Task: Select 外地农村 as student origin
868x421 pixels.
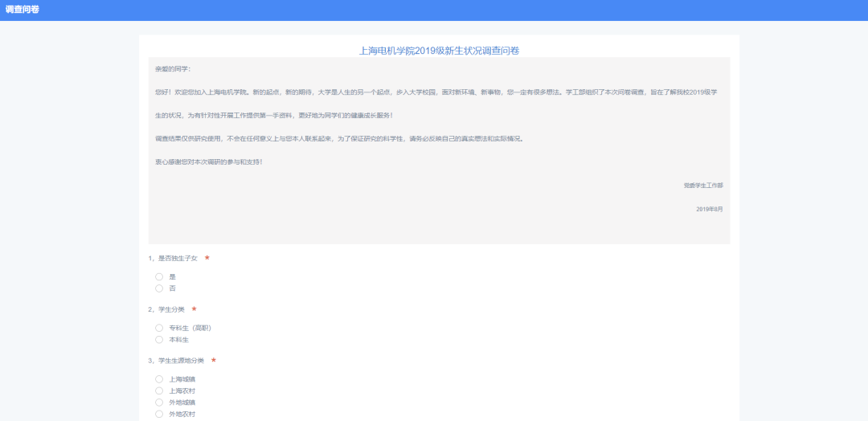Action: tap(159, 414)
